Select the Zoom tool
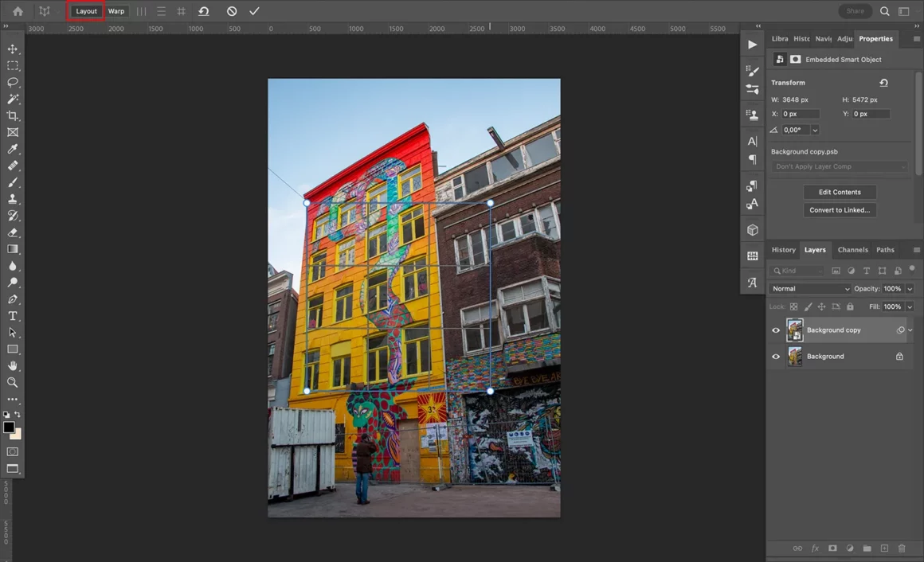 tap(13, 382)
